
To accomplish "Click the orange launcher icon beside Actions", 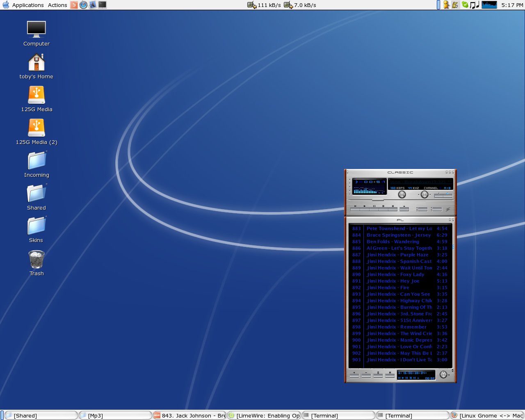I will [x=74, y=5].
